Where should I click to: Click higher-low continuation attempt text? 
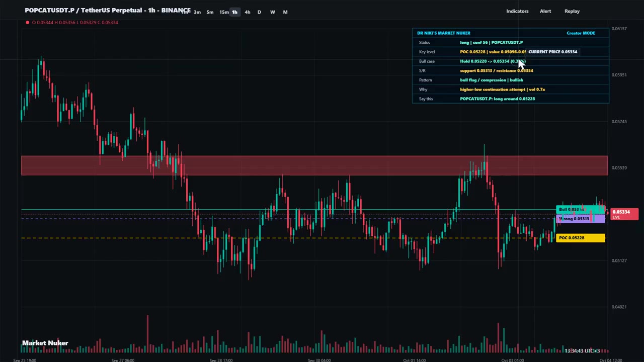point(502,89)
